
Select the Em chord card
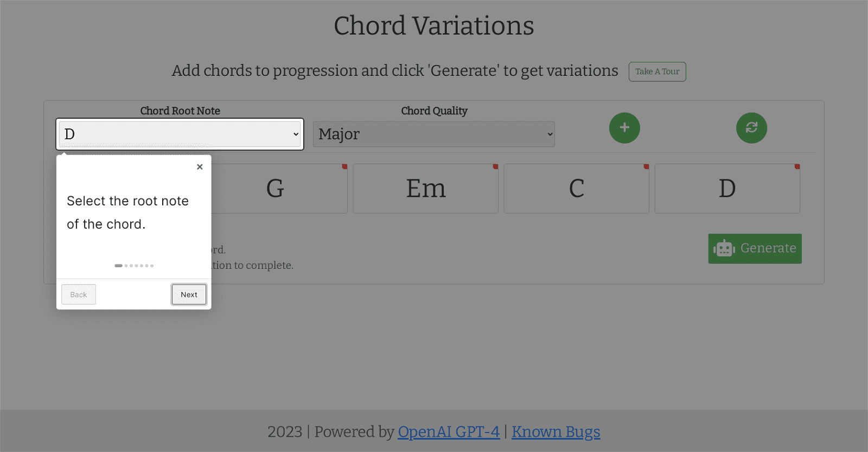pyautogui.click(x=425, y=189)
